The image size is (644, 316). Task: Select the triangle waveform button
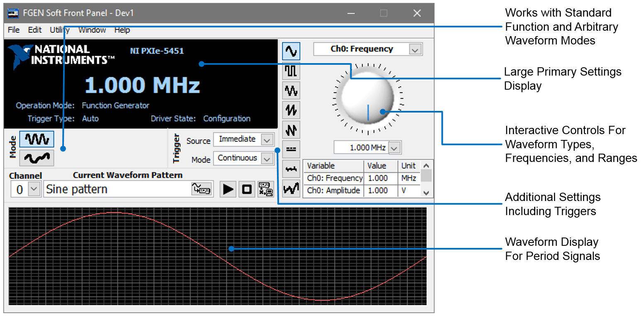[x=291, y=91]
